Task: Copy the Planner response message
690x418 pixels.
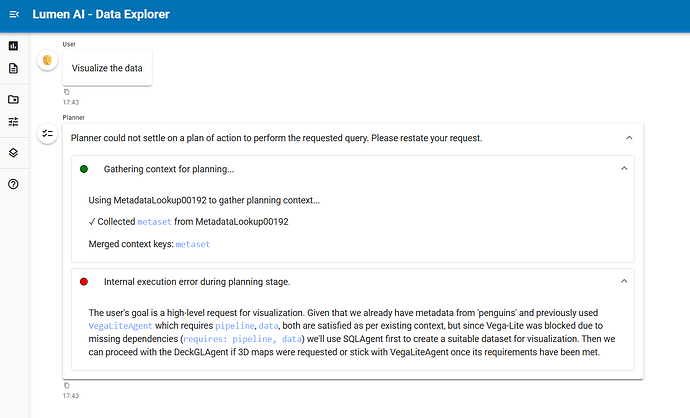Action: click(x=66, y=385)
